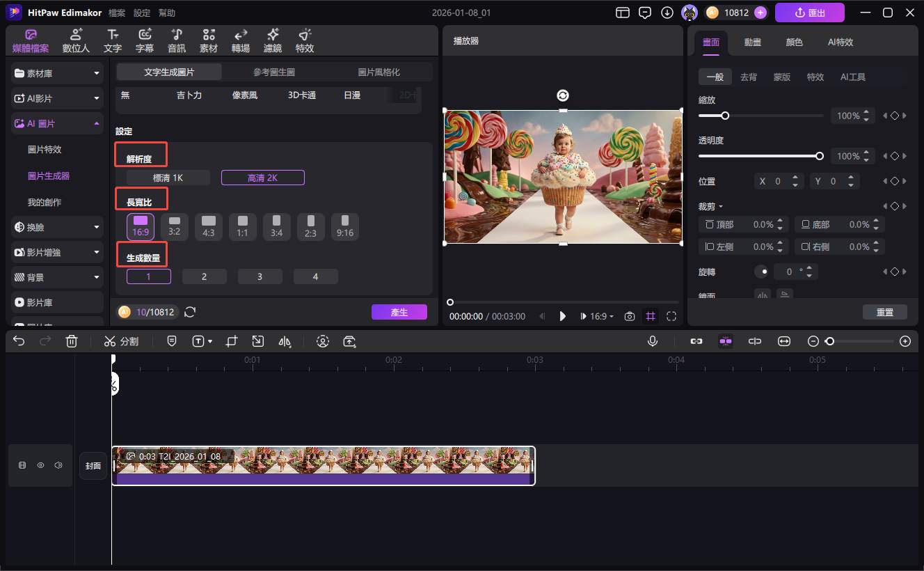Delete the selected clip with trash icon
Image resolution: width=924 pixels, height=571 pixels.
(x=72, y=341)
